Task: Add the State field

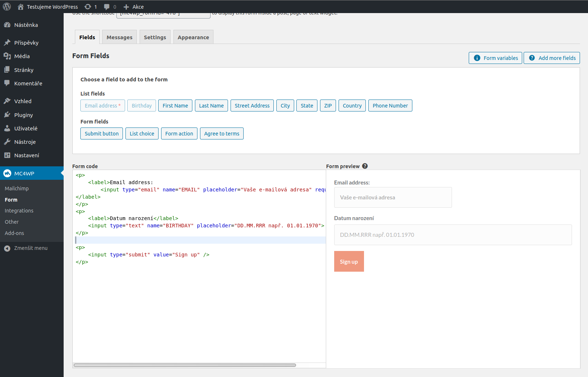Action: [307, 106]
